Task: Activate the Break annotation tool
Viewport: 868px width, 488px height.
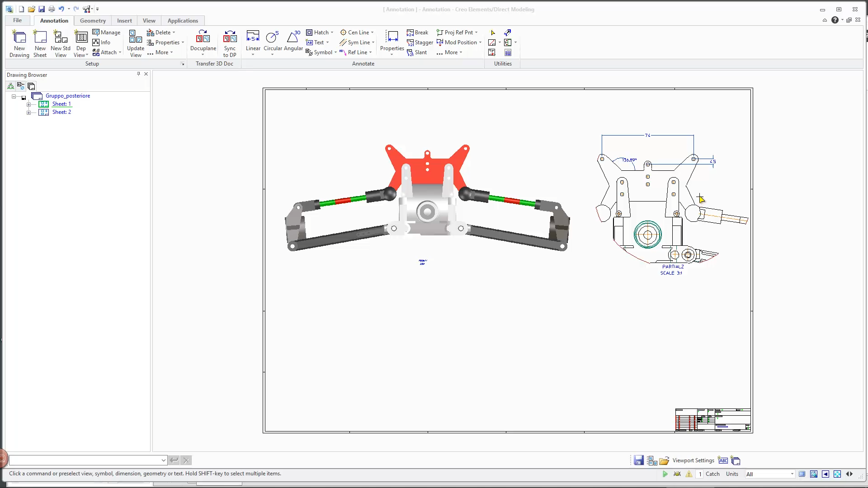Action: click(x=418, y=32)
